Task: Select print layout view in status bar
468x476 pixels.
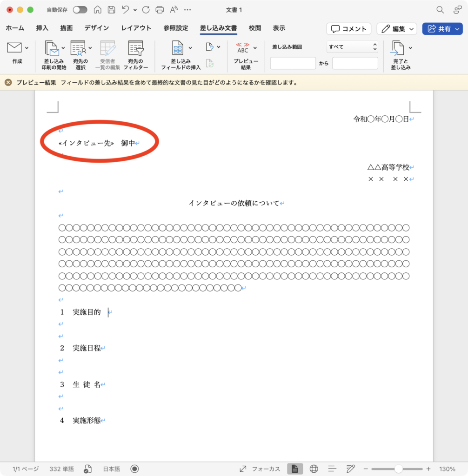Action: [294, 469]
